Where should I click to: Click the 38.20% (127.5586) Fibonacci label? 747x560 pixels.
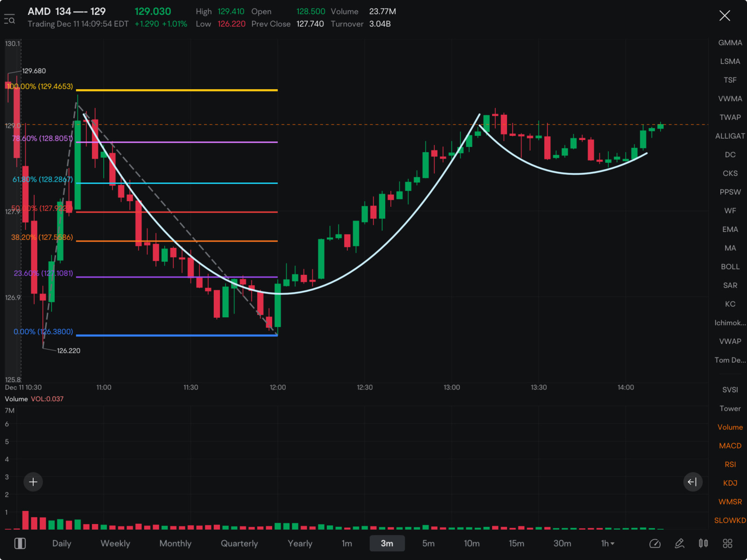tap(42, 237)
